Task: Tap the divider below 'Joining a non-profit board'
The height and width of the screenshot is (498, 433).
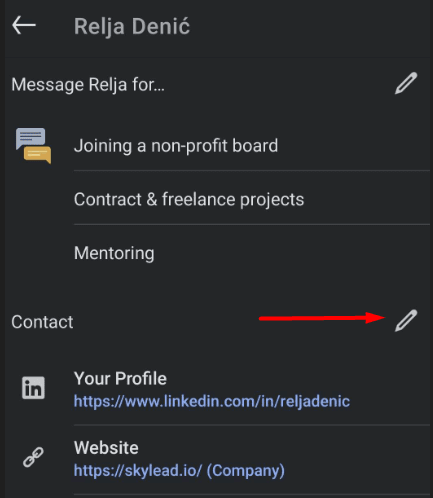Action: click(252, 170)
